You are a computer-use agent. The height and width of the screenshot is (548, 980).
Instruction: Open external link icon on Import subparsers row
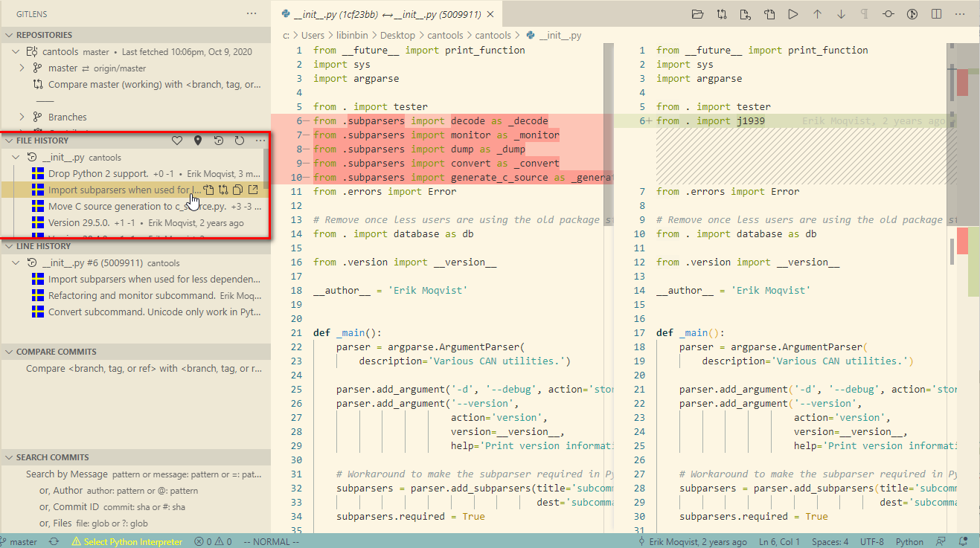point(253,190)
